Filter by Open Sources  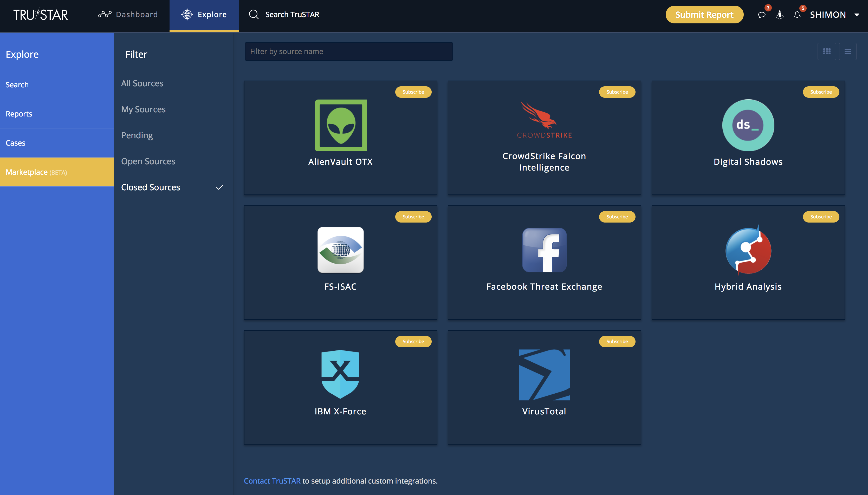pos(148,161)
